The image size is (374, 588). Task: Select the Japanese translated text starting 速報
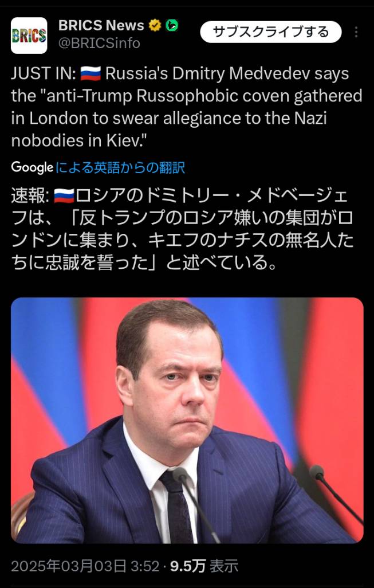click(182, 229)
